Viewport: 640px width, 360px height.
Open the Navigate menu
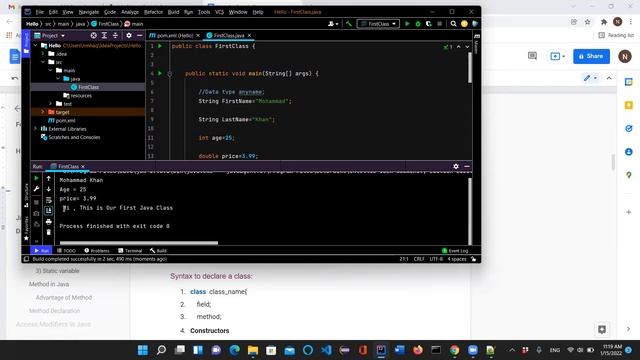coord(89,12)
